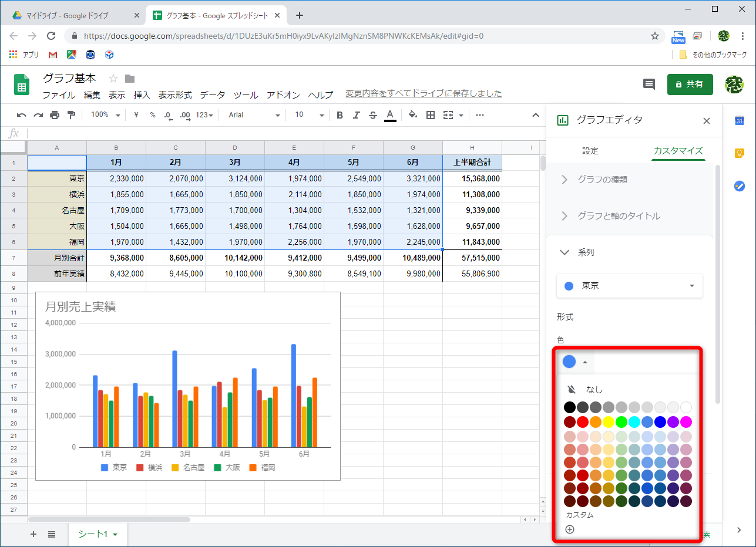Select the 上半期合計 header cell
The width and height of the screenshot is (756, 547).
pos(472,163)
